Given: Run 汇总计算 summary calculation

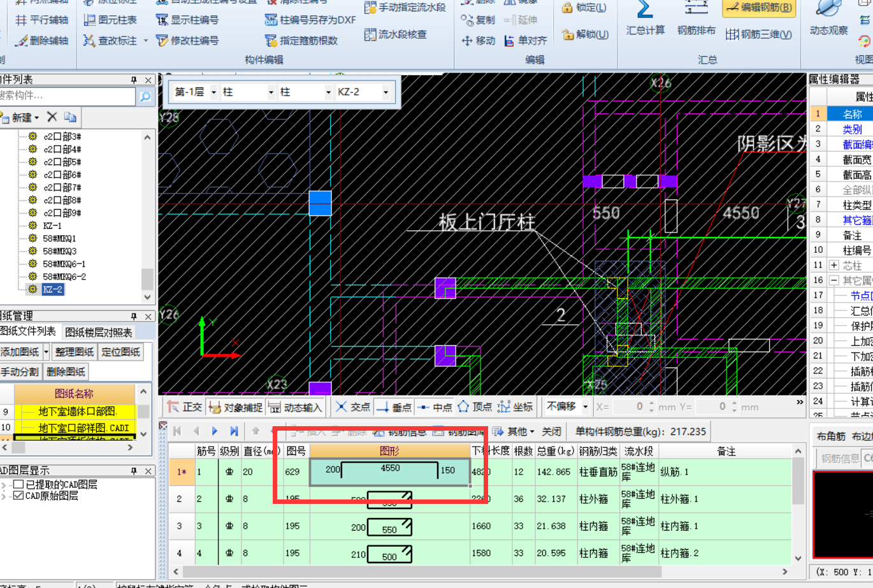Looking at the screenshot, I should (x=645, y=18).
